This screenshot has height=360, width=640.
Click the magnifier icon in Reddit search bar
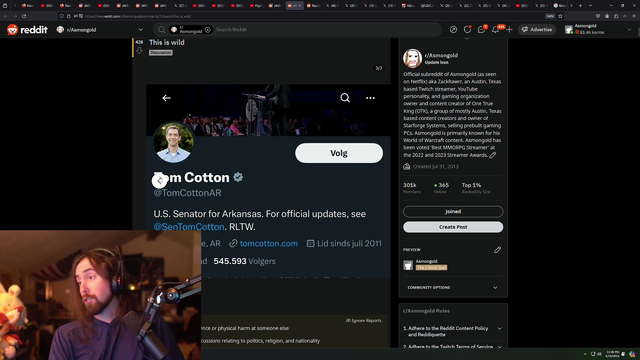(x=162, y=29)
